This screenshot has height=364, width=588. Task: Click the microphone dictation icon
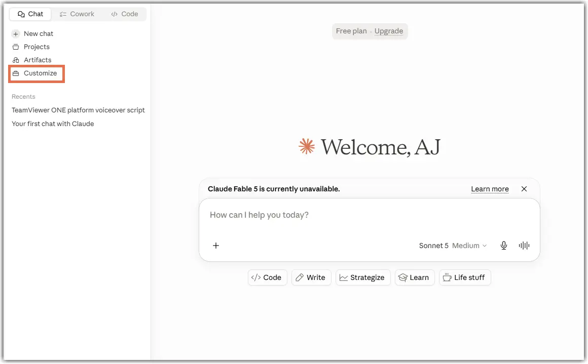tap(504, 246)
